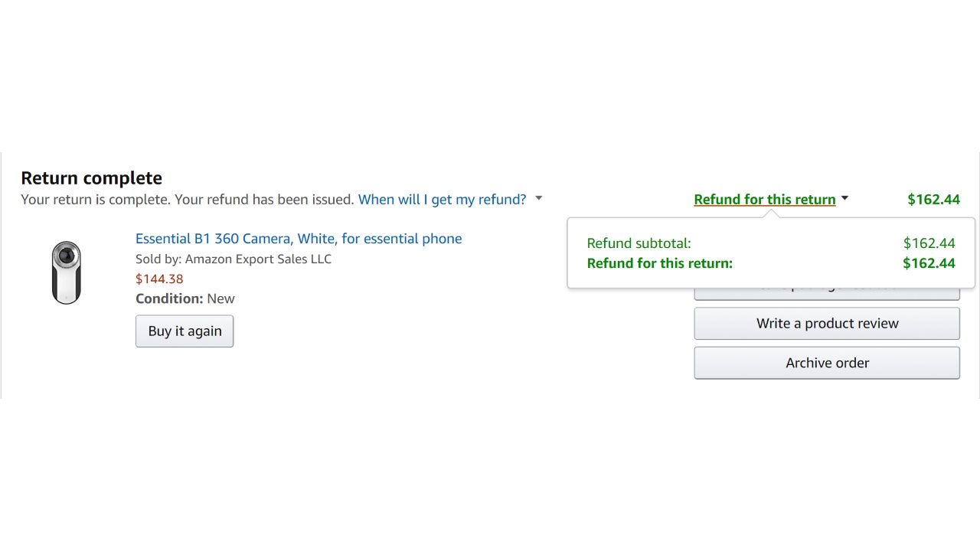Click the underlined "Refund for this return" link
Image resolution: width=980 pixels, height=551 pixels.
(x=764, y=200)
